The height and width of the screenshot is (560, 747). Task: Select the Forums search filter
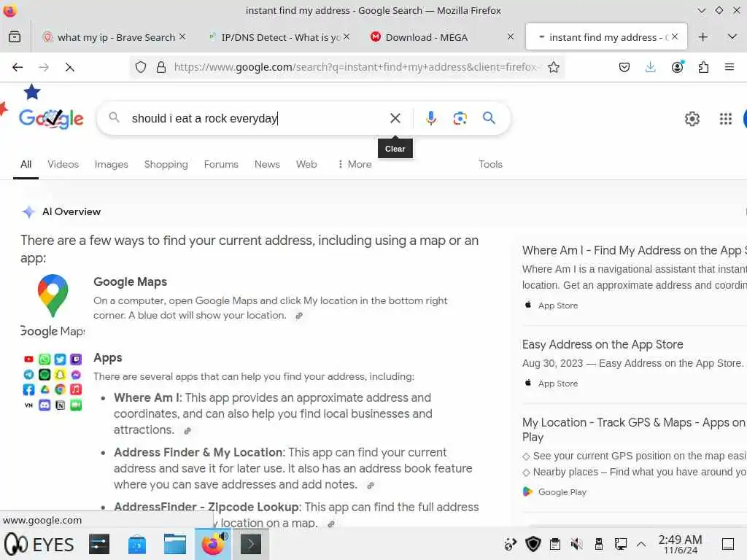(x=221, y=164)
